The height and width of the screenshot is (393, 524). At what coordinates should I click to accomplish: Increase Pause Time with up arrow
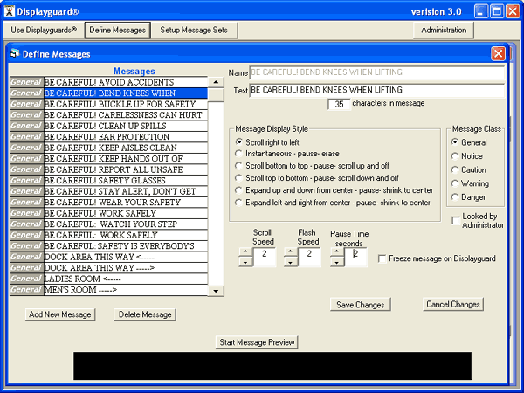(x=337, y=252)
